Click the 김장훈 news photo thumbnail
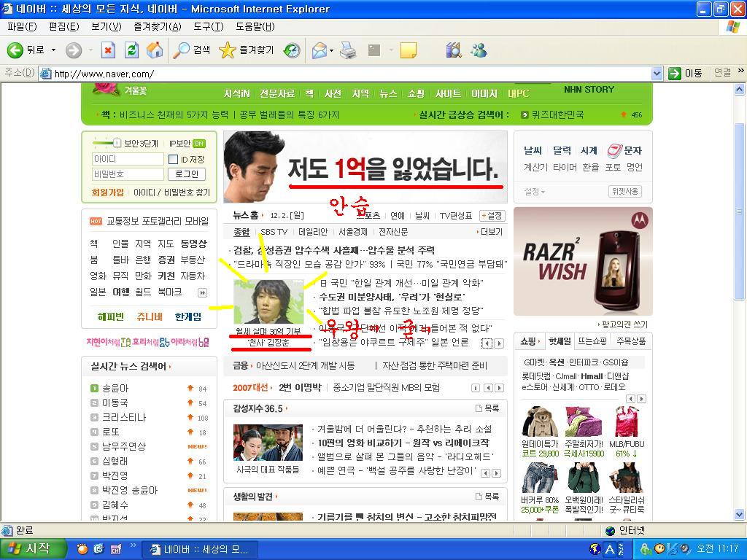The image size is (747, 560). 268,302
